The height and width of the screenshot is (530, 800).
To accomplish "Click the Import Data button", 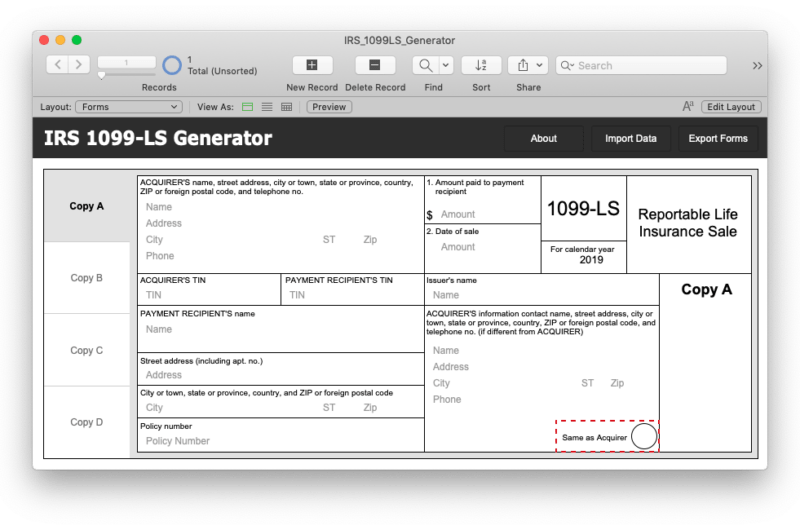I will pyautogui.click(x=631, y=138).
